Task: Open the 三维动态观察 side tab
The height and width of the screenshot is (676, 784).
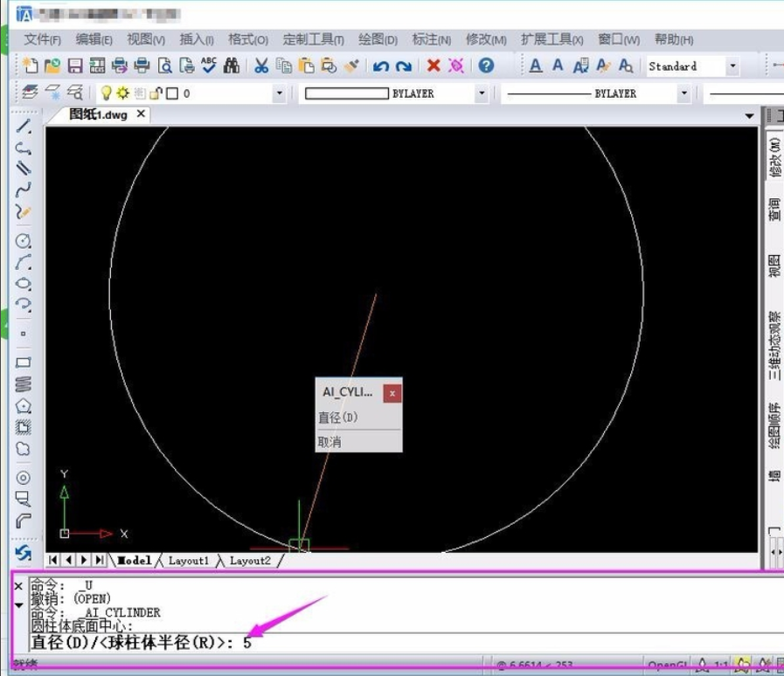Action: point(774,345)
